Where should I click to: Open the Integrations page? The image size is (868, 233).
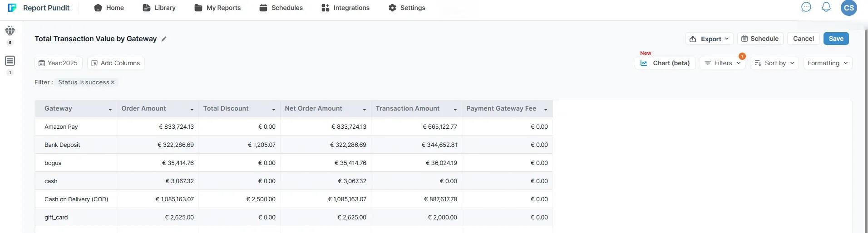pyautogui.click(x=345, y=8)
